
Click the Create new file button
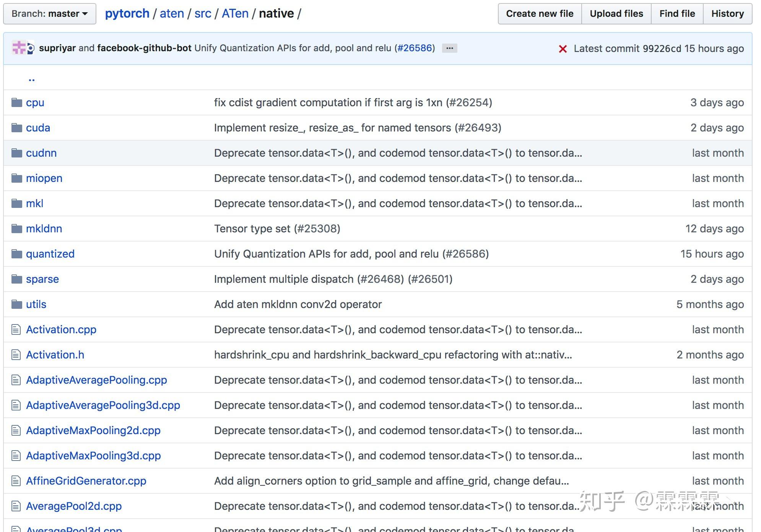pos(540,14)
